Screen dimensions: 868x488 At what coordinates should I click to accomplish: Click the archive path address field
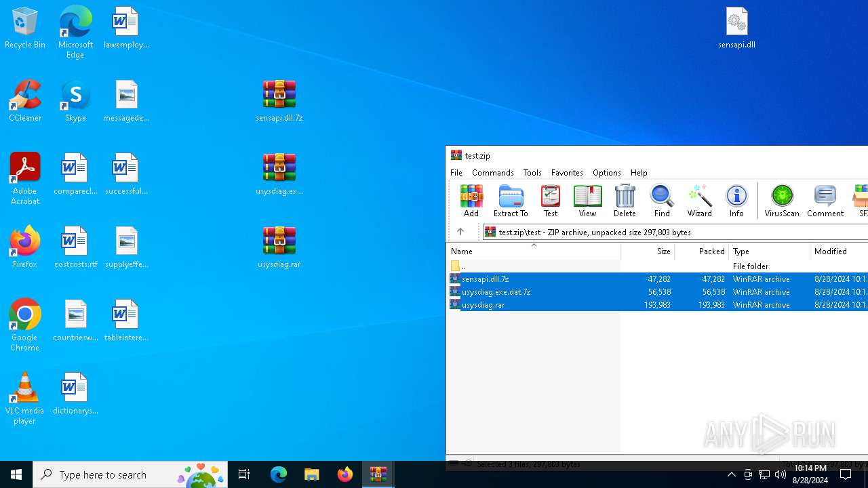point(675,232)
